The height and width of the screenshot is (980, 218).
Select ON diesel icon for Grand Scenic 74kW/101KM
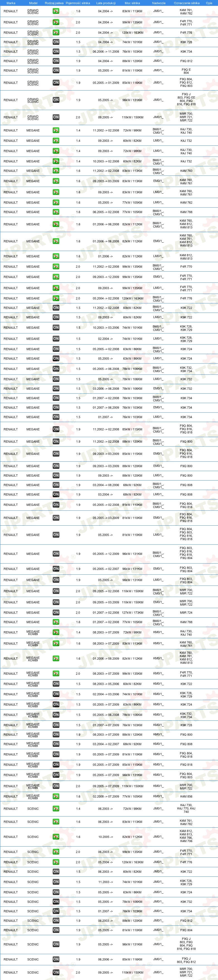pyautogui.click(x=56, y=42)
